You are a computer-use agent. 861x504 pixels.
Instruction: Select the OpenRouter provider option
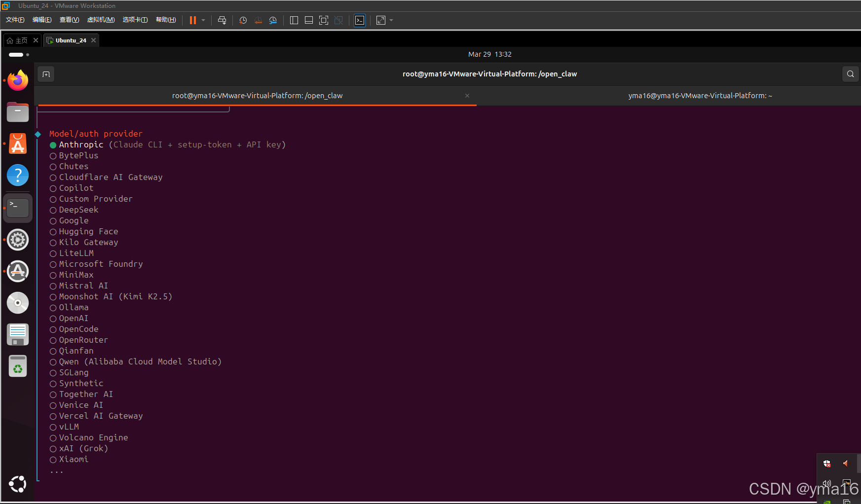click(x=79, y=340)
